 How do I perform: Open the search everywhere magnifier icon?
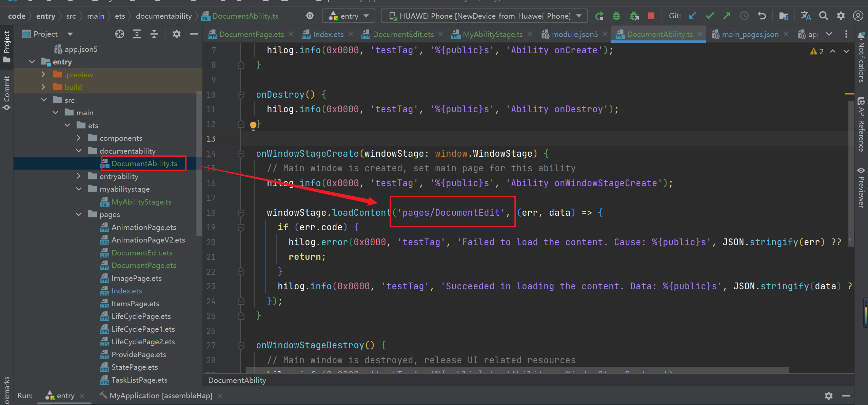pos(823,16)
